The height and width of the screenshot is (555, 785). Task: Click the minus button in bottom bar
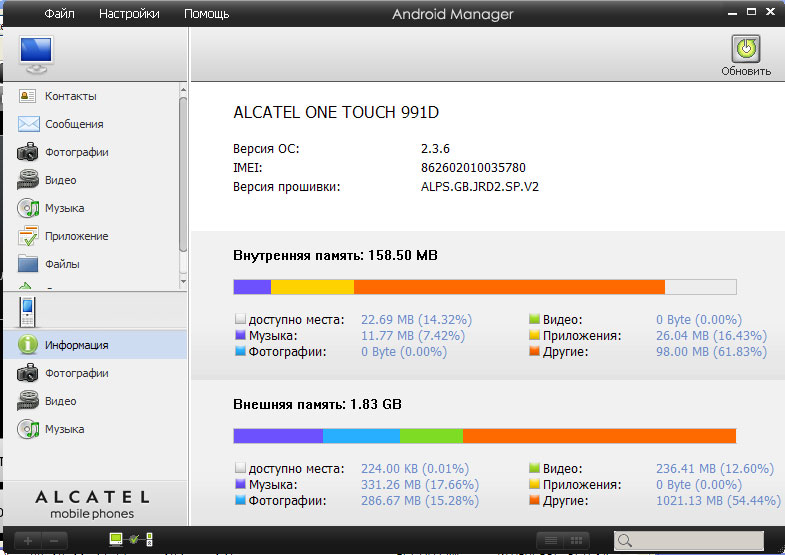click(x=54, y=541)
